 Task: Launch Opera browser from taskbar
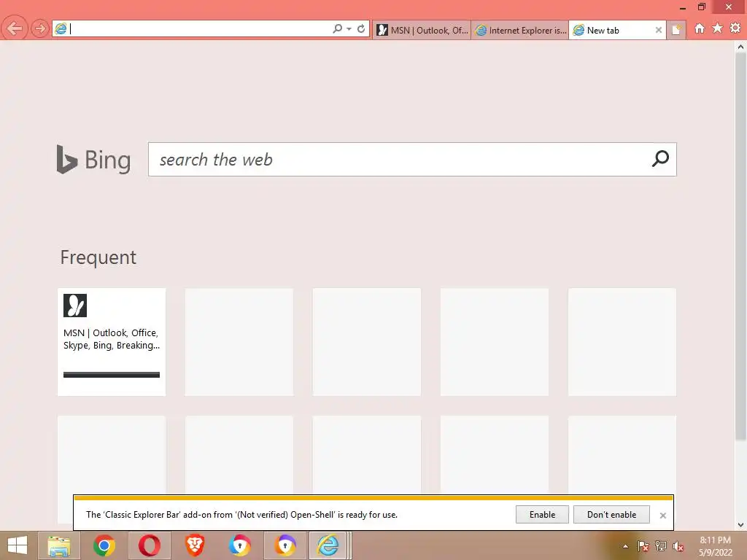pos(149,545)
